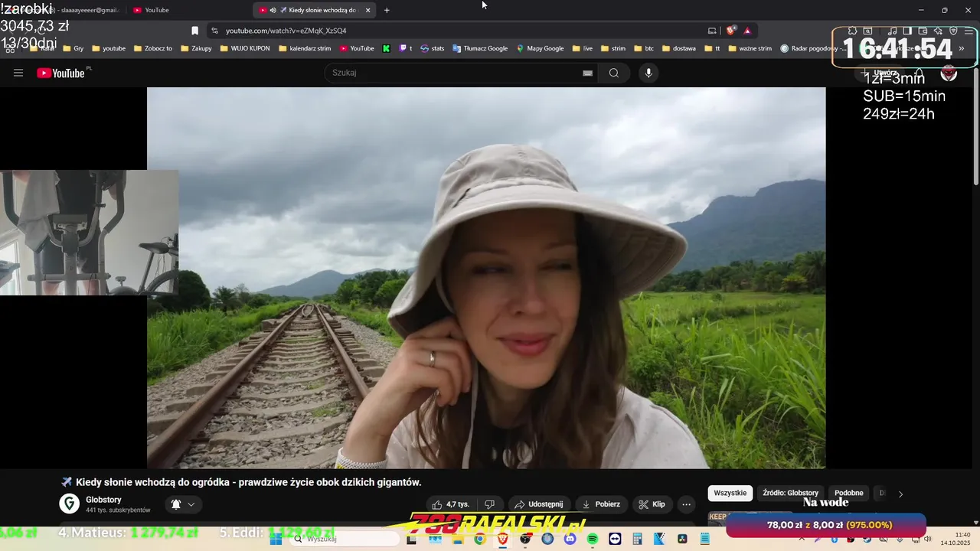Open the Zobocz to bookmarks folder
The image size is (980, 551).
click(x=152, y=48)
